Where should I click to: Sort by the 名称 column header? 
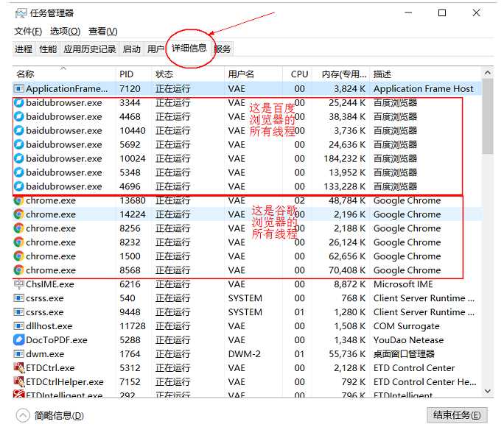point(63,74)
